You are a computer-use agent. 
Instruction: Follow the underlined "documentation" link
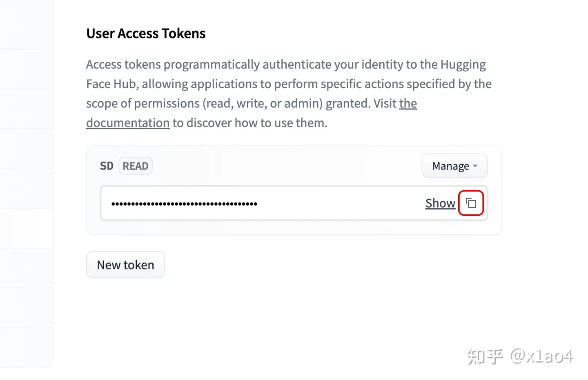(128, 123)
